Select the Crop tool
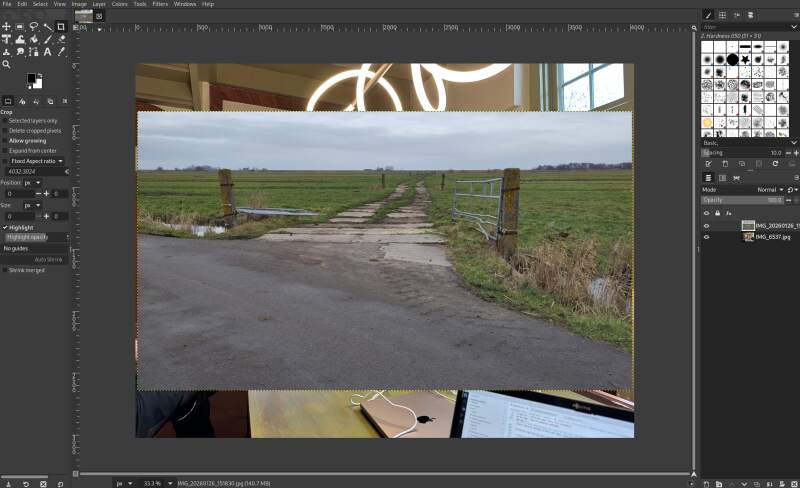Screen dimensions: 800x488 (x=61, y=27)
